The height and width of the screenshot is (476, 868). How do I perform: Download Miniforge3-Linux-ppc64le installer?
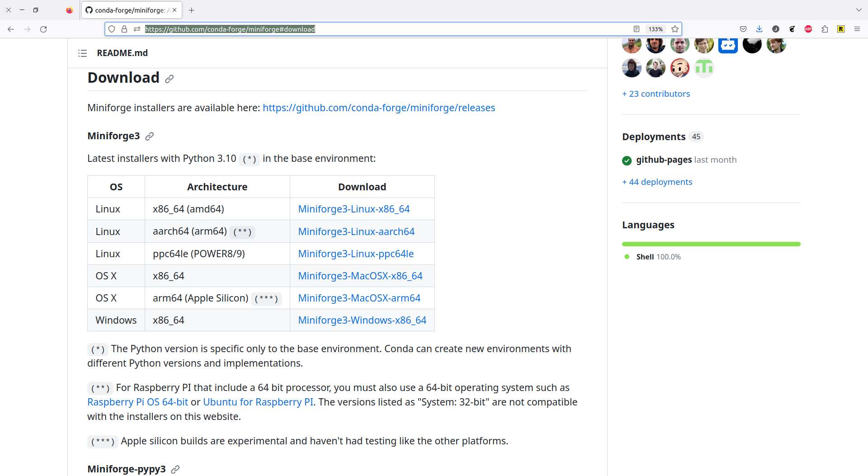click(356, 254)
